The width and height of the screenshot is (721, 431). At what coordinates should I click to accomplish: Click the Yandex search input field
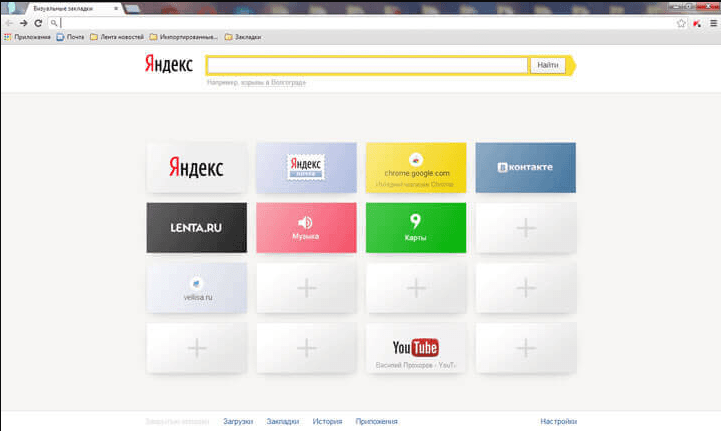367,65
